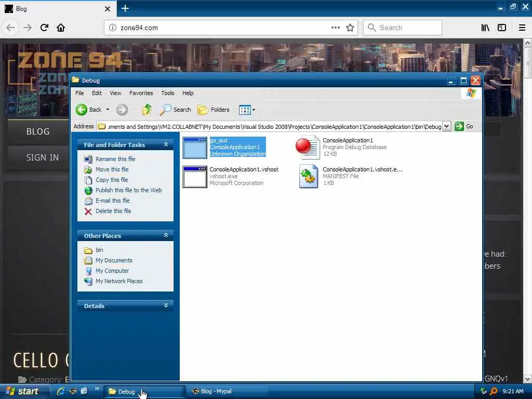Click BLOG in the website navigation
Screen dimensions: 532x399
click(x=38, y=132)
